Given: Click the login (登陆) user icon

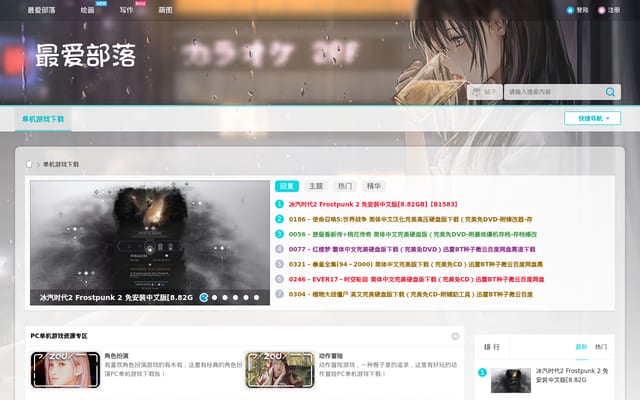Looking at the screenshot, I should [x=570, y=10].
